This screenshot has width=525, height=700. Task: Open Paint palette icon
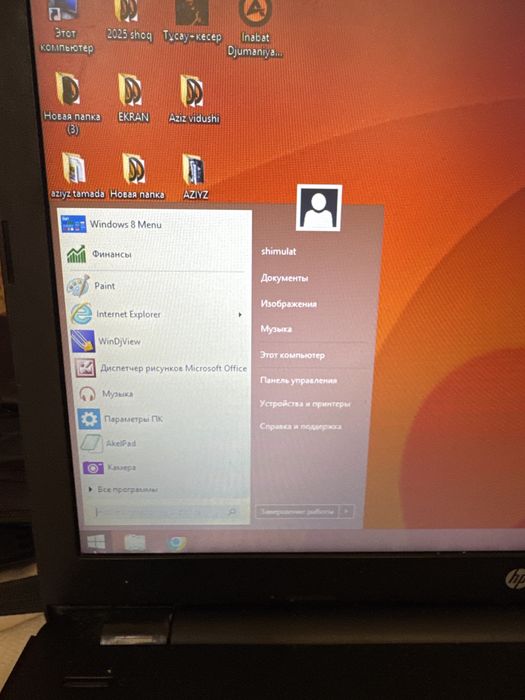pos(79,286)
